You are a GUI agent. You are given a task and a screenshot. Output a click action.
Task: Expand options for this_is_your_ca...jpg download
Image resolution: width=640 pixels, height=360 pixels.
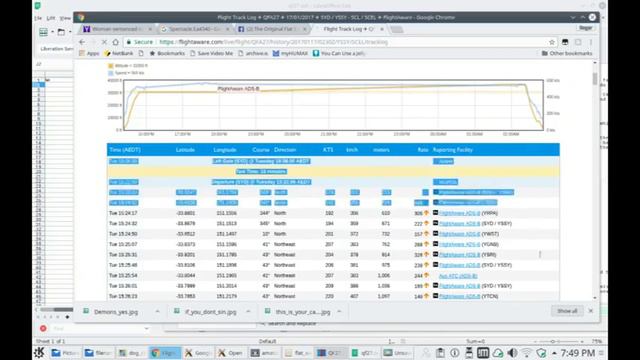[339, 311]
